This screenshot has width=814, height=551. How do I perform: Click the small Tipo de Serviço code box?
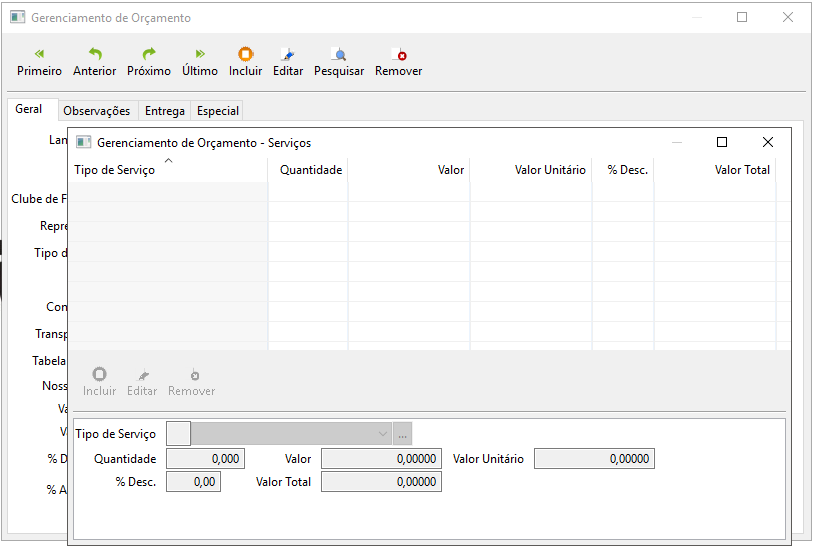tap(179, 434)
